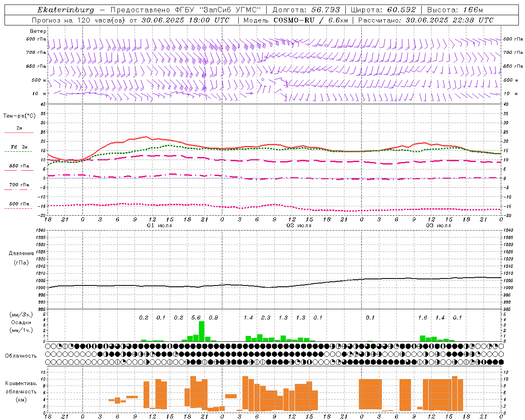Click the tallest green precipitation bar
This screenshot has width=525, height=420.
click(x=201, y=331)
